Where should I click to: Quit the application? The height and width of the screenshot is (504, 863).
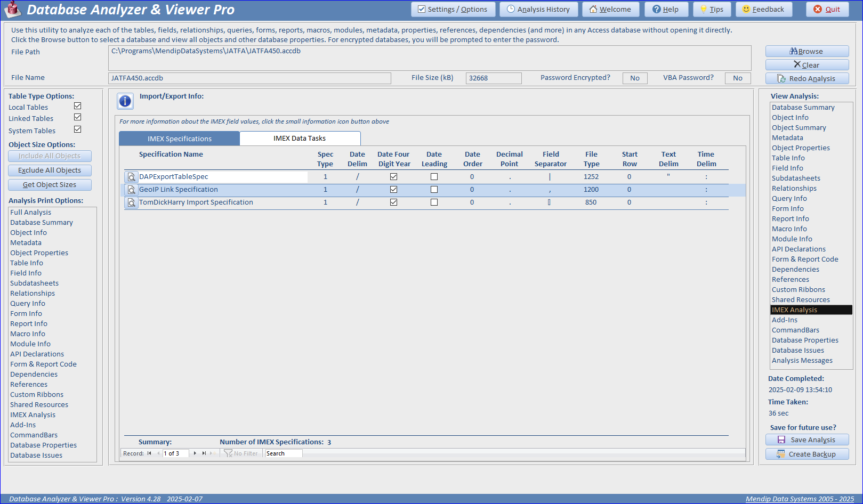click(827, 10)
